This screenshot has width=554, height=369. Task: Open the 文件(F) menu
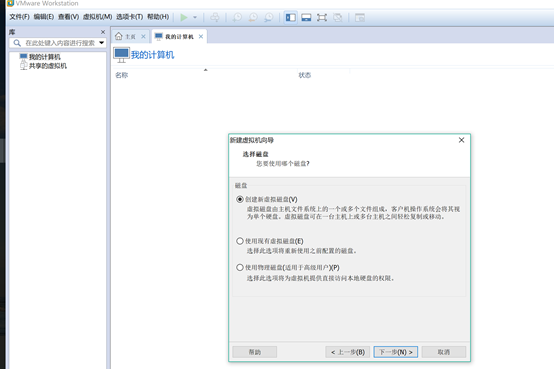click(x=19, y=17)
